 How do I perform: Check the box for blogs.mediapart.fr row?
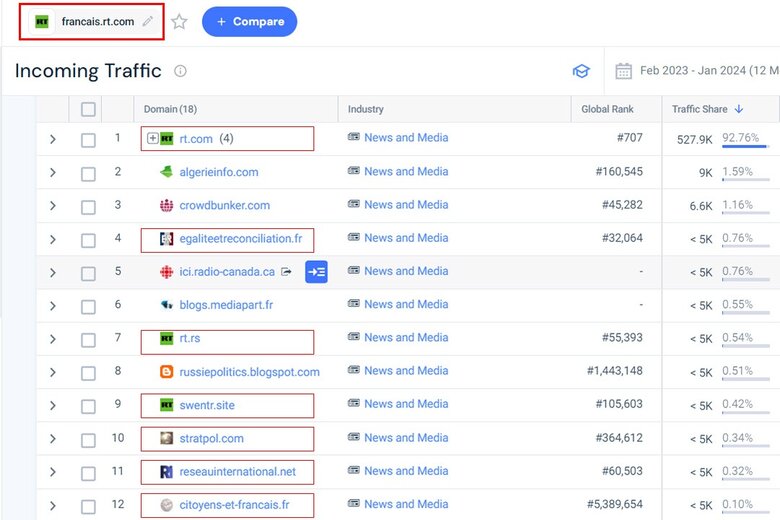pyautogui.click(x=88, y=307)
